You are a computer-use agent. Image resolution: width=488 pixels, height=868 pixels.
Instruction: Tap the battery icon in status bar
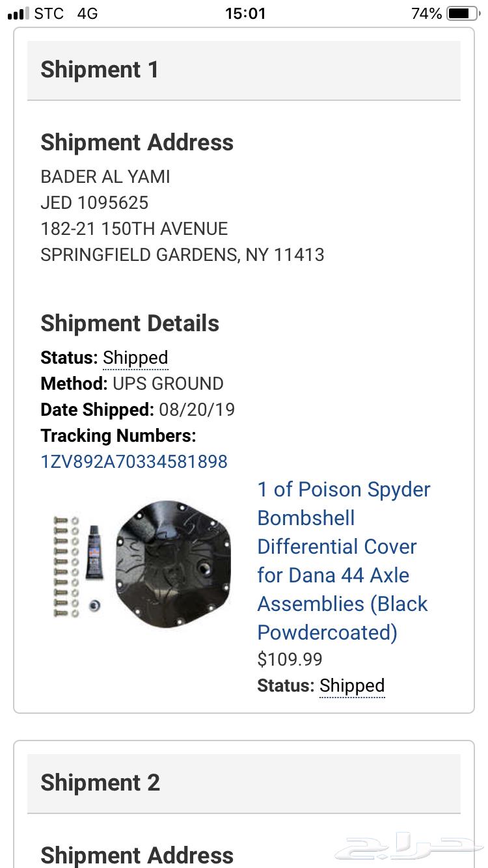point(463,14)
